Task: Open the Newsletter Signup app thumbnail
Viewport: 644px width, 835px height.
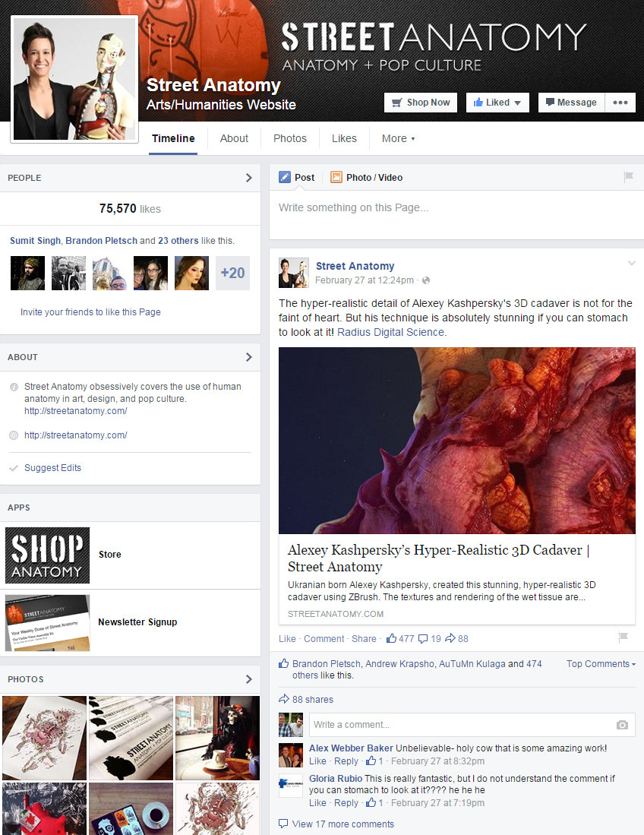Action: click(x=47, y=623)
